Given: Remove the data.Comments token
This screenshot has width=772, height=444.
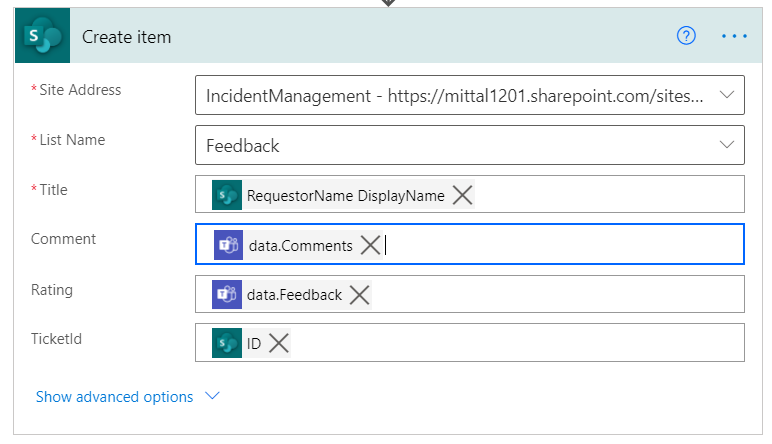Looking at the screenshot, I should [x=370, y=245].
